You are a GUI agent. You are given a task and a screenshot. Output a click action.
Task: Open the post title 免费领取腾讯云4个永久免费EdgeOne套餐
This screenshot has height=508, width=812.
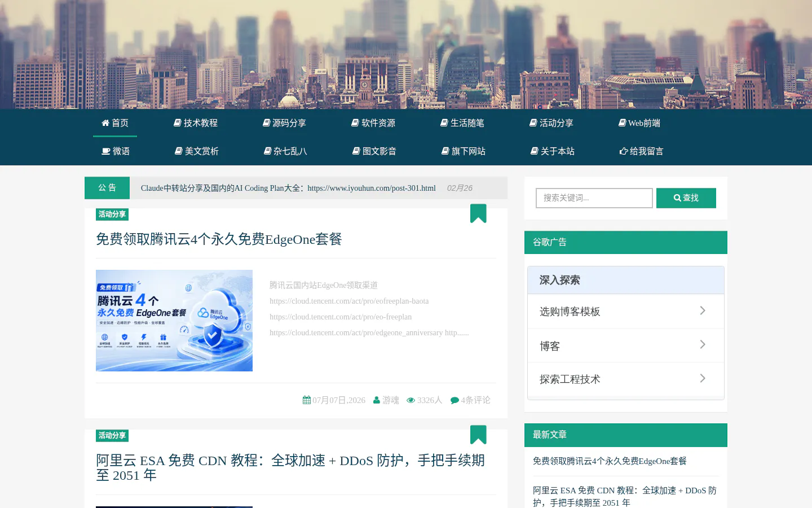click(x=219, y=239)
